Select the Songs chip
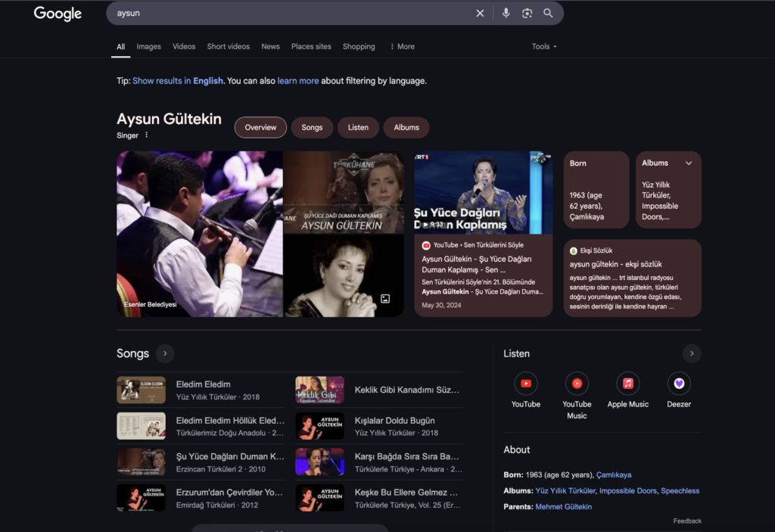775x532 pixels. 312,128
